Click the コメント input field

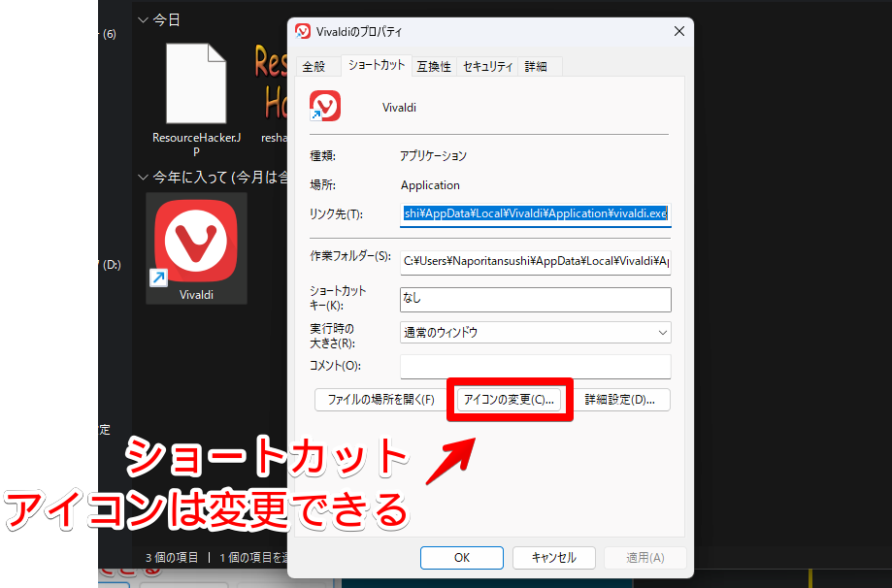coord(536,366)
